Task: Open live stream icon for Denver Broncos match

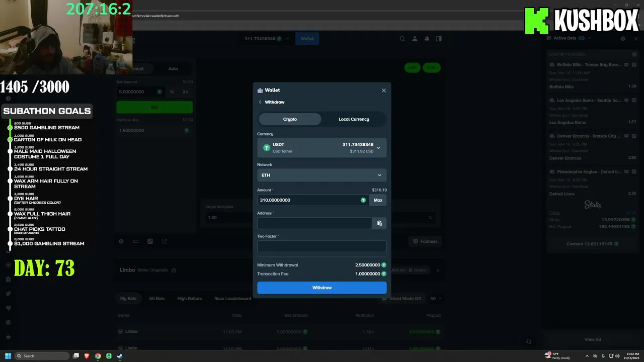Action: 626,136
